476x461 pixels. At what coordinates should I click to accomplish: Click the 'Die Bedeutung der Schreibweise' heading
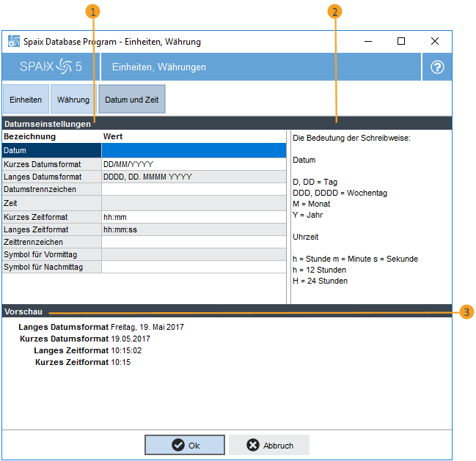[351, 138]
